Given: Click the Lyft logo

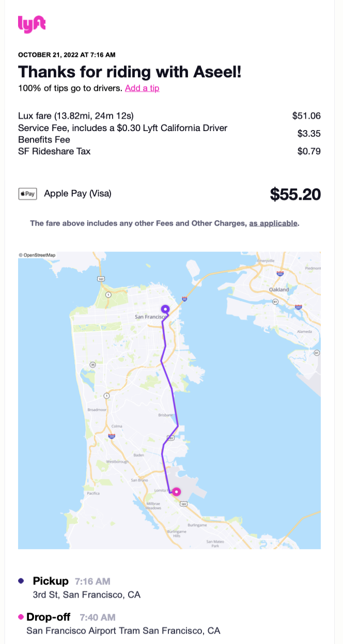Looking at the screenshot, I should click(32, 24).
